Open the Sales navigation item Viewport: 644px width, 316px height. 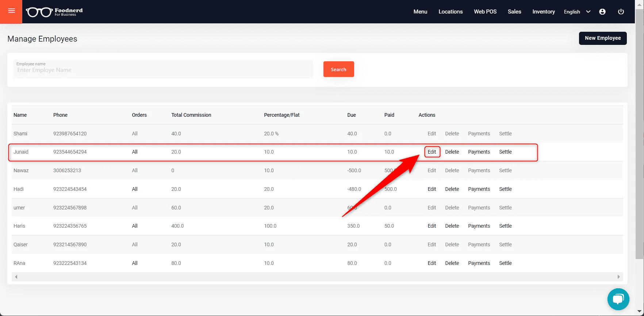[x=514, y=12]
